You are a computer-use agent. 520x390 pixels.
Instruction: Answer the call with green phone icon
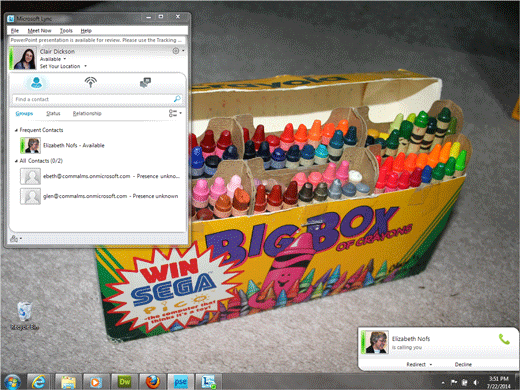504,339
